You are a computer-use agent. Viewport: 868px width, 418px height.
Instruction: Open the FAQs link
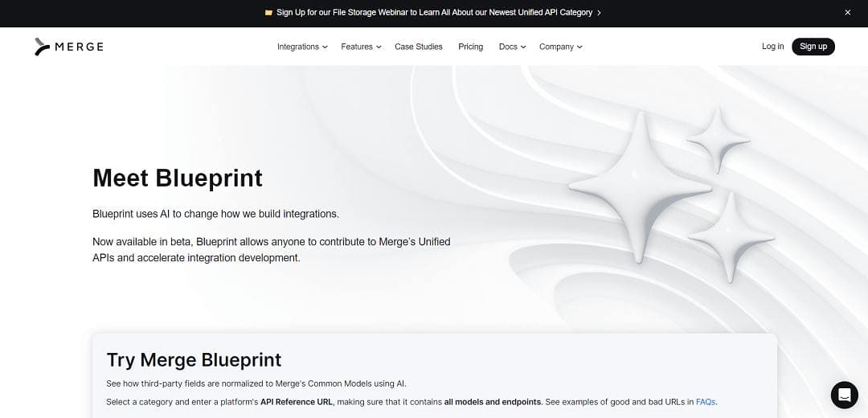(x=706, y=402)
